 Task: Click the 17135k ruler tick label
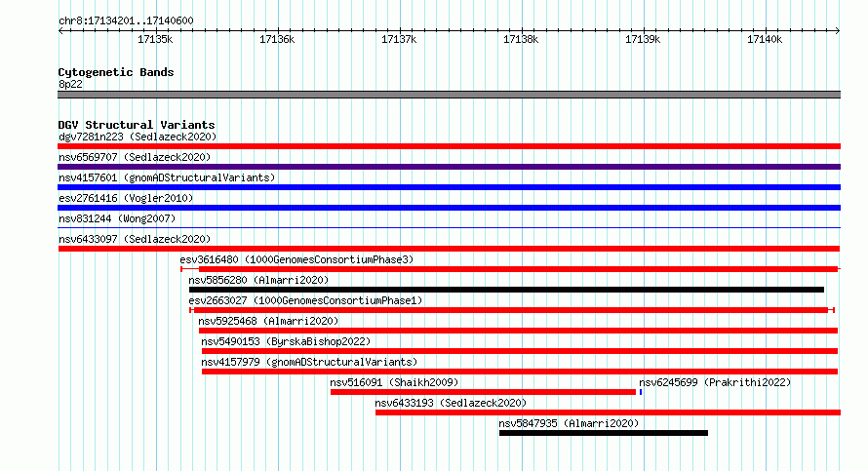[155, 39]
